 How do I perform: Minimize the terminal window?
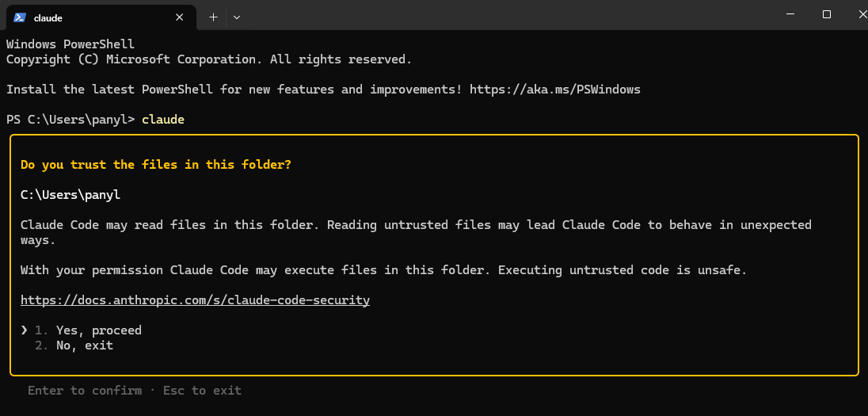[x=791, y=14]
